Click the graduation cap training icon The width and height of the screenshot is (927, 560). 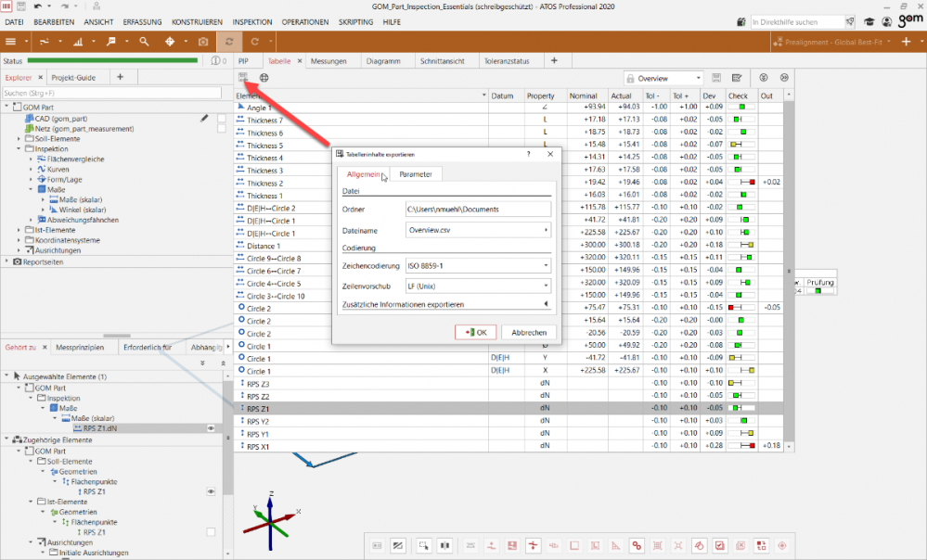click(869, 21)
